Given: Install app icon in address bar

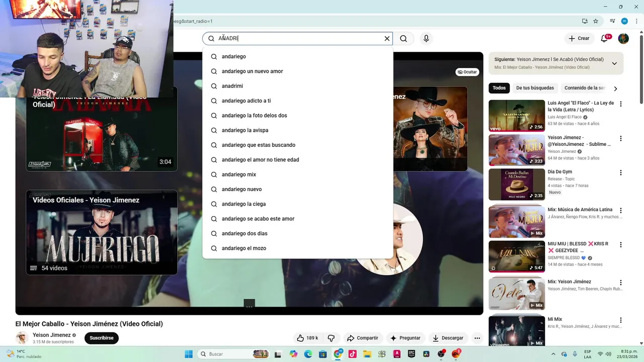Looking at the screenshot, I should (x=585, y=21).
